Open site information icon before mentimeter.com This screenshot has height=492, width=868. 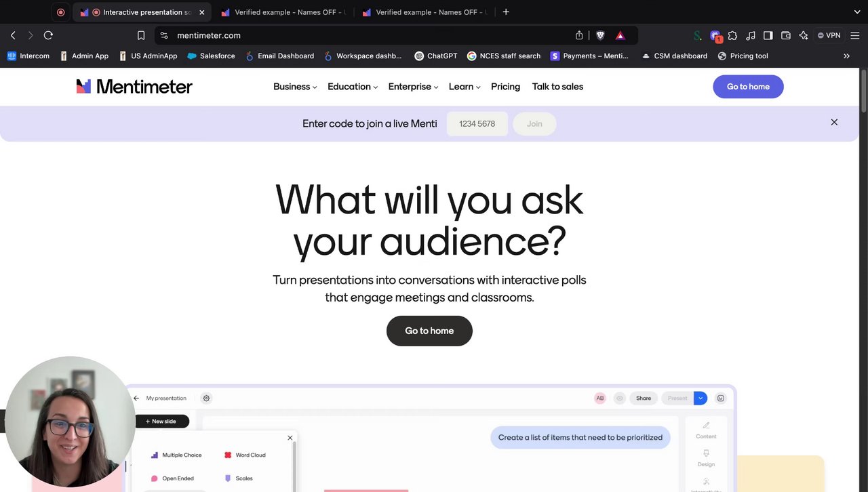[164, 35]
